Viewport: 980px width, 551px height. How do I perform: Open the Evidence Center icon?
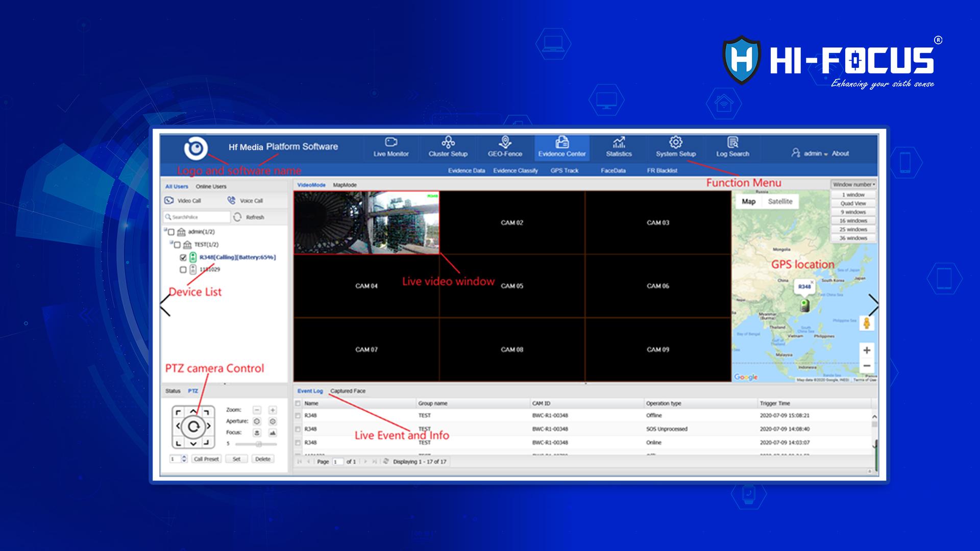tap(562, 142)
